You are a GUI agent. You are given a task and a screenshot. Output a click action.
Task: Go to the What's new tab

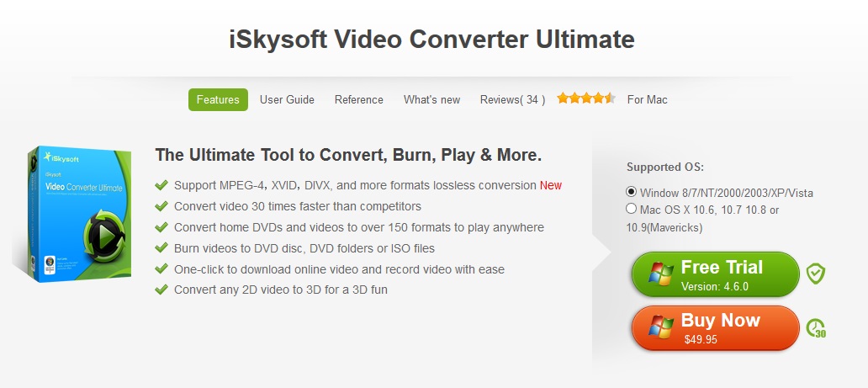(431, 100)
